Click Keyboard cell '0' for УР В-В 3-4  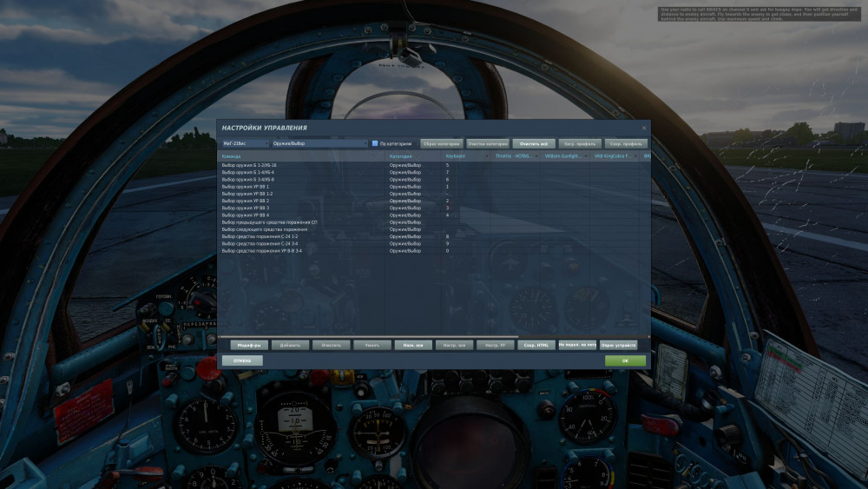pos(467,251)
